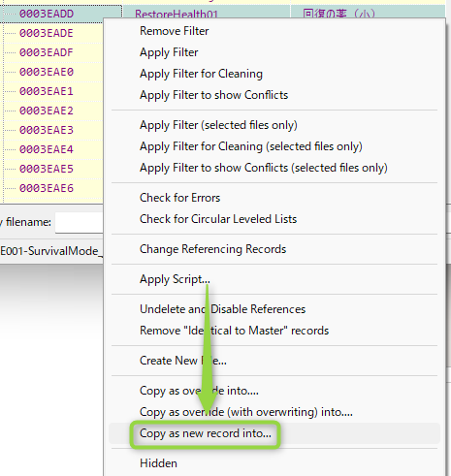Open Apply Script... dialog
The height and width of the screenshot is (476, 451).
pyautogui.click(x=175, y=279)
